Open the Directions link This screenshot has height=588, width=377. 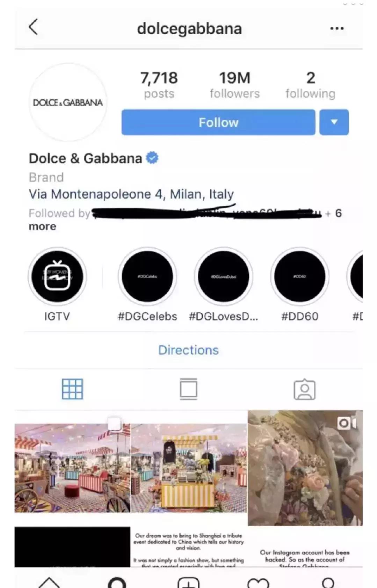coord(188,350)
